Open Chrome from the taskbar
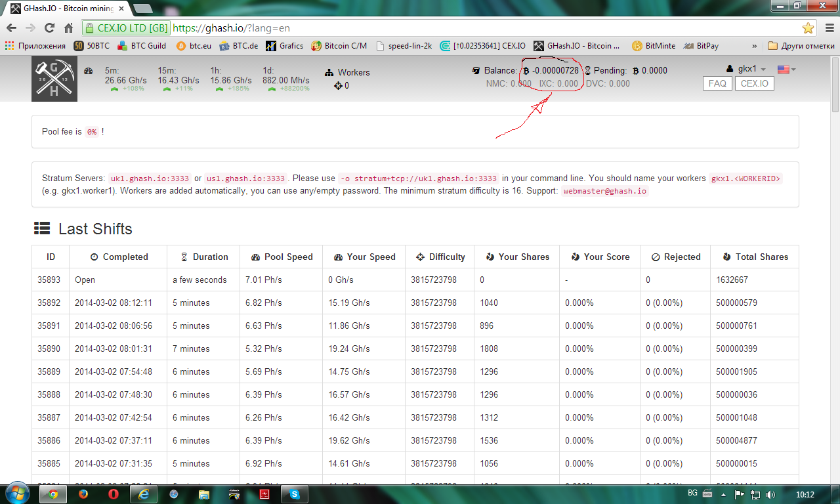 click(52, 494)
